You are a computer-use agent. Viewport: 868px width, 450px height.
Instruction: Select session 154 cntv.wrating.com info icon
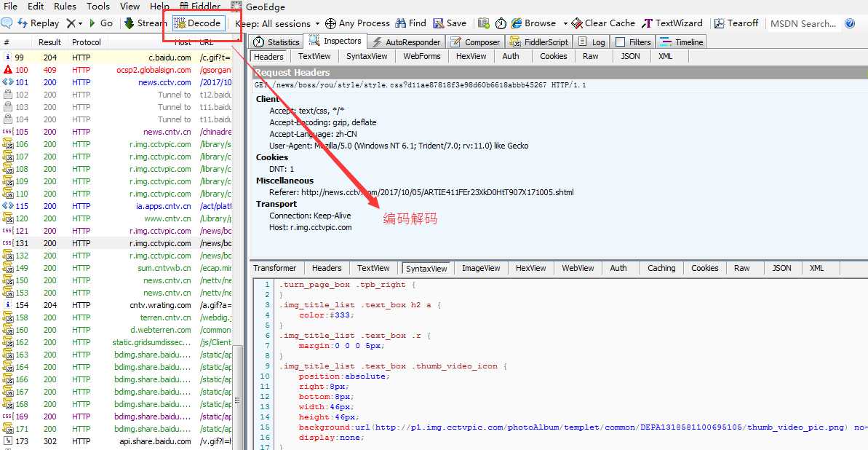(x=8, y=305)
